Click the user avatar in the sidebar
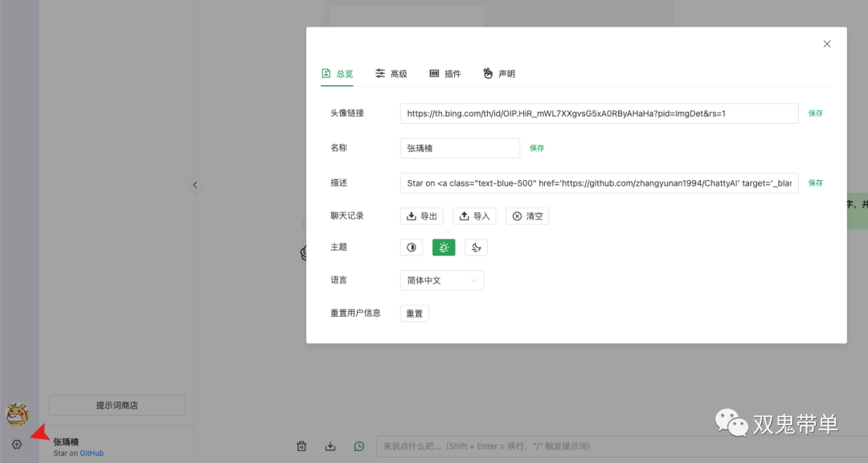Image resolution: width=868 pixels, height=463 pixels. 17,415
